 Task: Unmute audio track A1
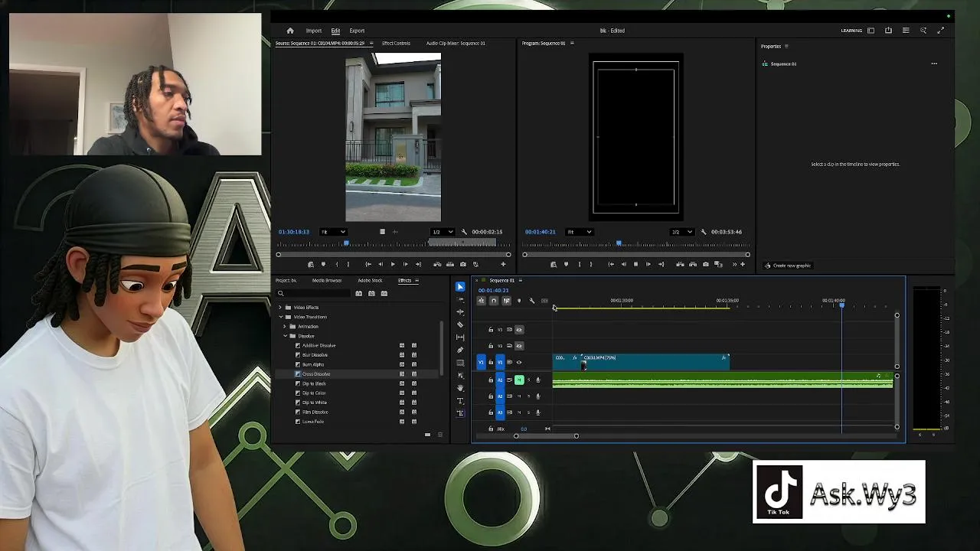519,380
